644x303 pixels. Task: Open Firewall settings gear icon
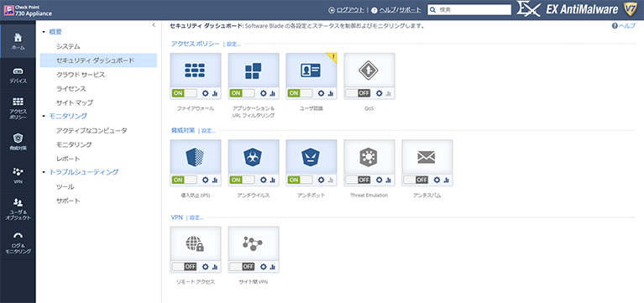[x=206, y=93]
